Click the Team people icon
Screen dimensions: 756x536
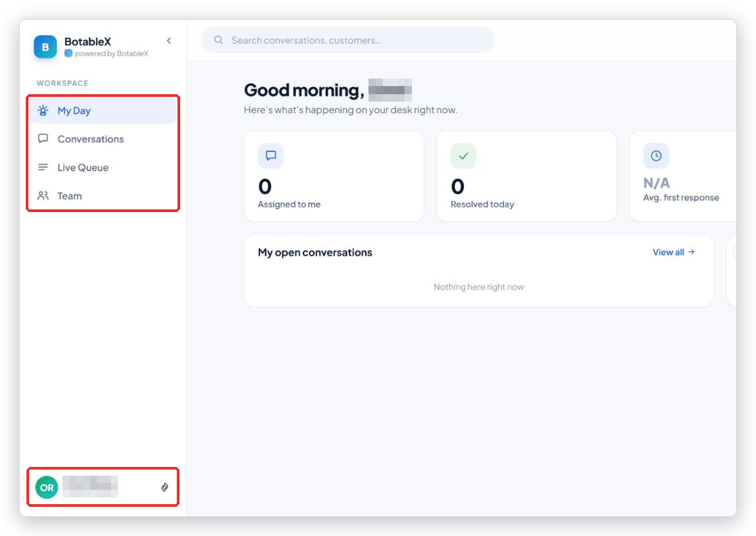(43, 196)
